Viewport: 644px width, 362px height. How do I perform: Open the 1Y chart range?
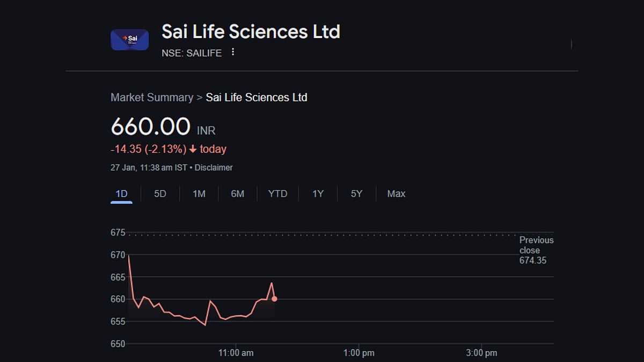[318, 194]
